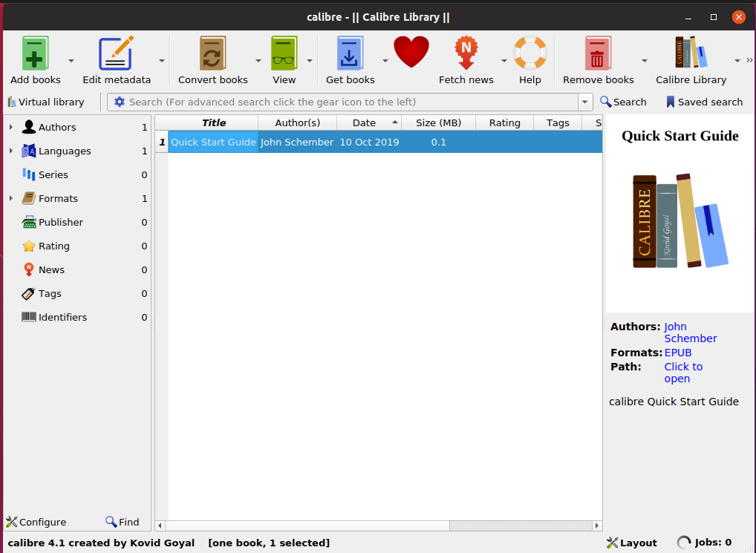Open the Fetch news dropdown arrow
Screen dimensions: 756x553
504,61
